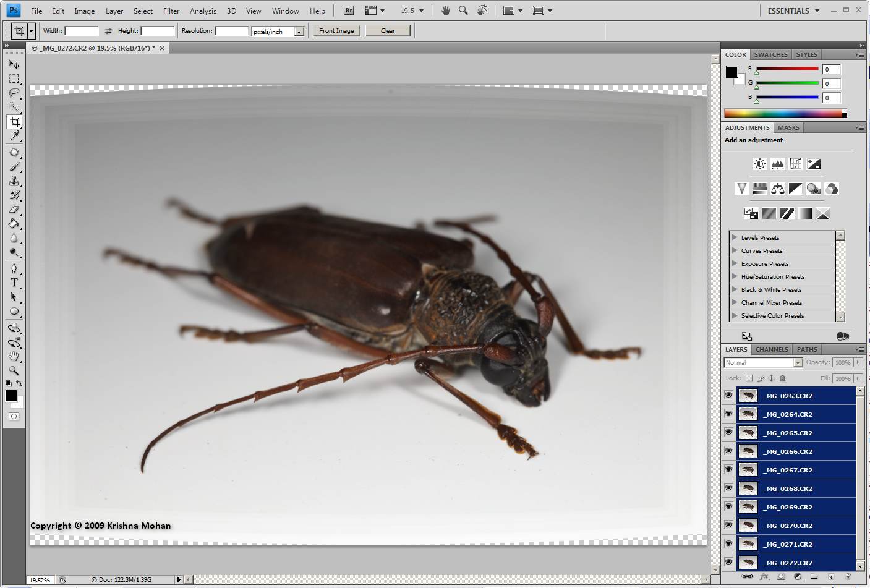This screenshot has height=588, width=870.
Task: Click the crop Width input field
Action: (x=81, y=31)
